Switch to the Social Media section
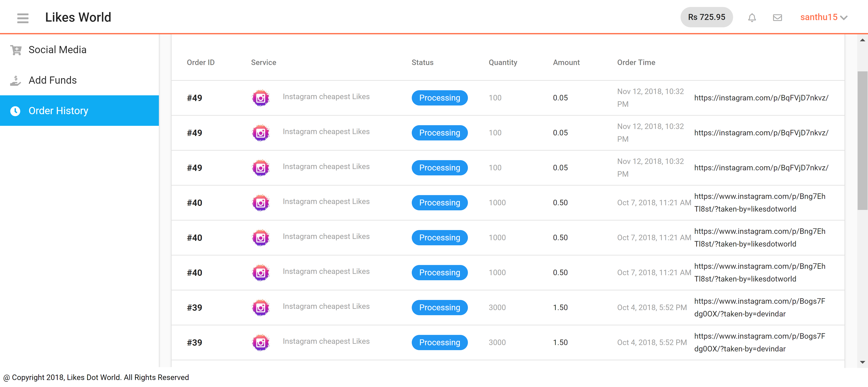This screenshot has height=387, width=868. pyautogui.click(x=57, y=50)
